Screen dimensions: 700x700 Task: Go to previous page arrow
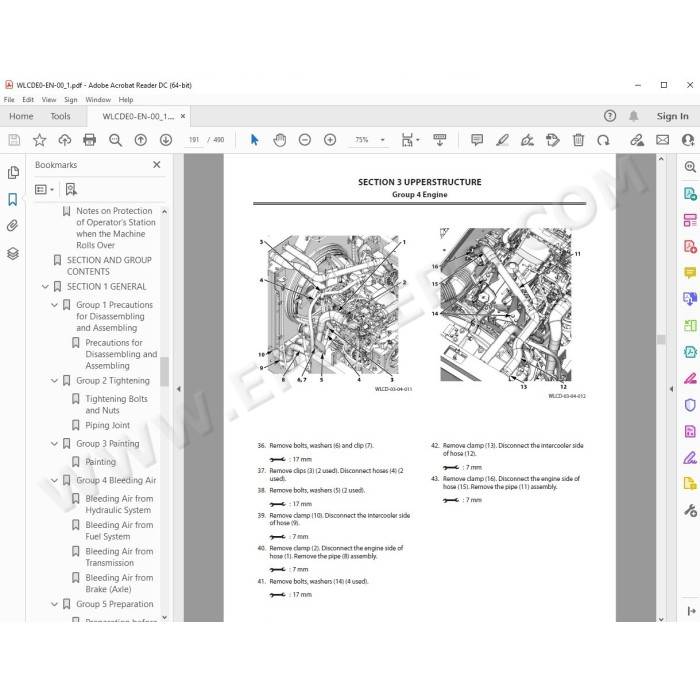point(141,140)
